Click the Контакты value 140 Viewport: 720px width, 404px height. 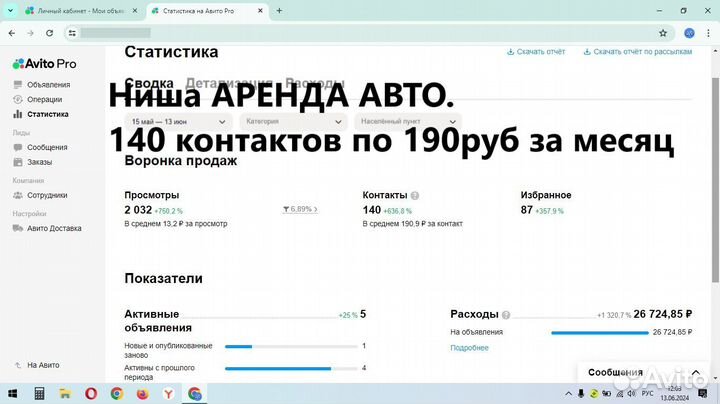click(371, 210)
